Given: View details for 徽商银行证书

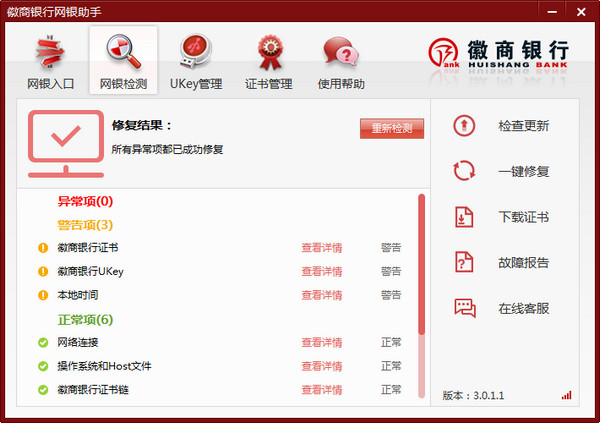Looking at the screenshot, I should pyautogui.click(x=321, y=248).
